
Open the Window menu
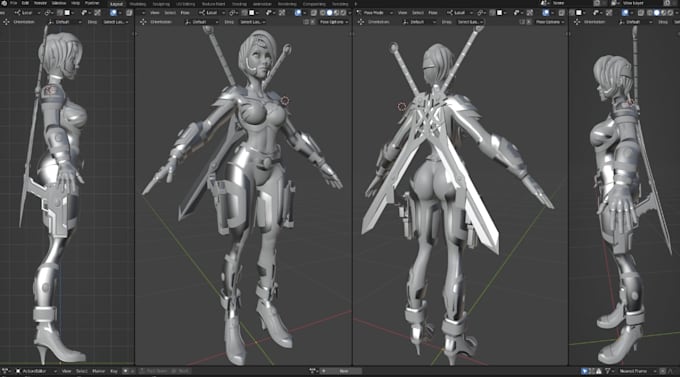coord(59,3)
